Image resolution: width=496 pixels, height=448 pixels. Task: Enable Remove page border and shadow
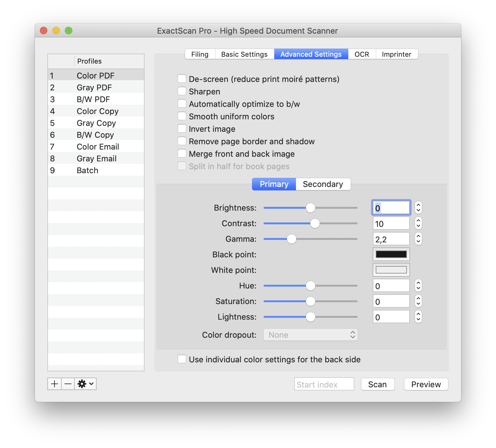coord(182,141)
